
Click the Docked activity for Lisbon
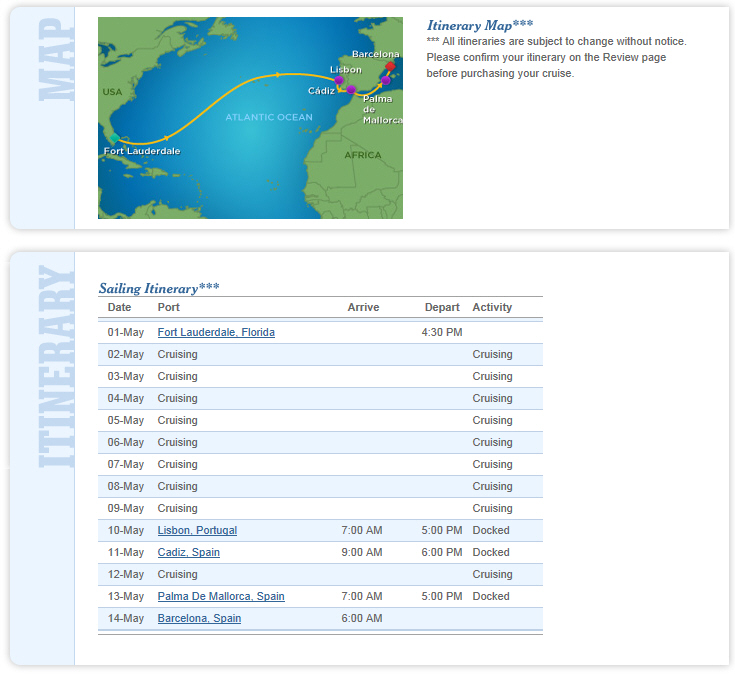(x=491, y=530)
